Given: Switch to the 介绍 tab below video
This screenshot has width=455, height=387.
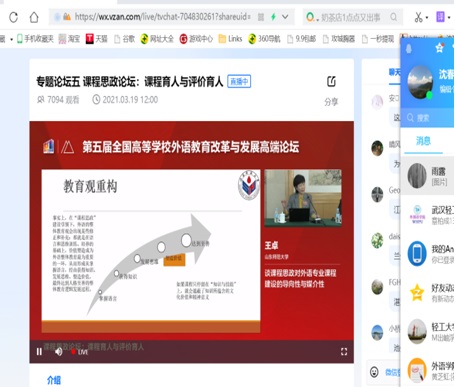Looking at the screenshot, I should click(x=54, y=380).
